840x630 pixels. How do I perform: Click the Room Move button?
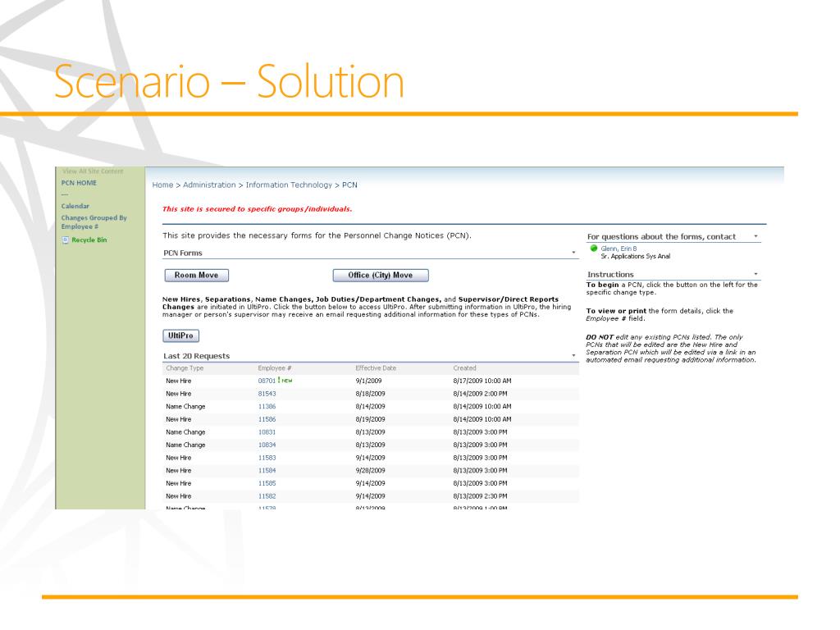click(x=197, y=276)
